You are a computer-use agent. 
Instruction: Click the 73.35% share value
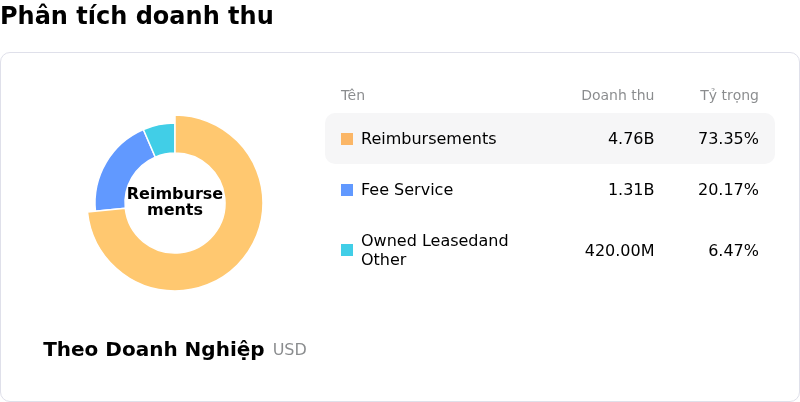tap(728, 139)
